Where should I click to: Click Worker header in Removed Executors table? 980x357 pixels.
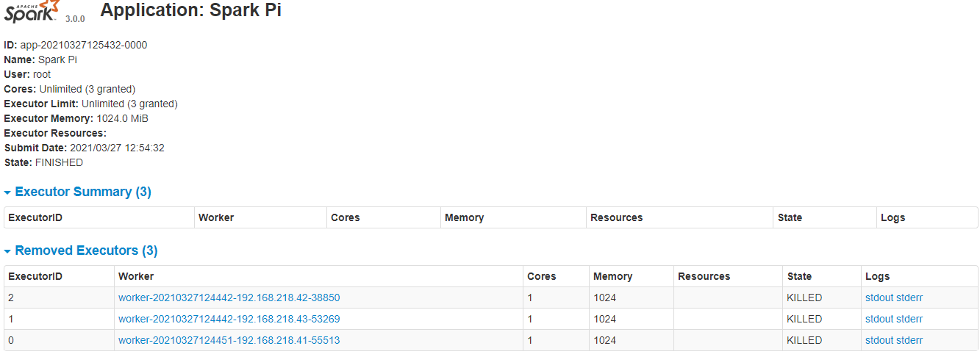coord(136,276)
